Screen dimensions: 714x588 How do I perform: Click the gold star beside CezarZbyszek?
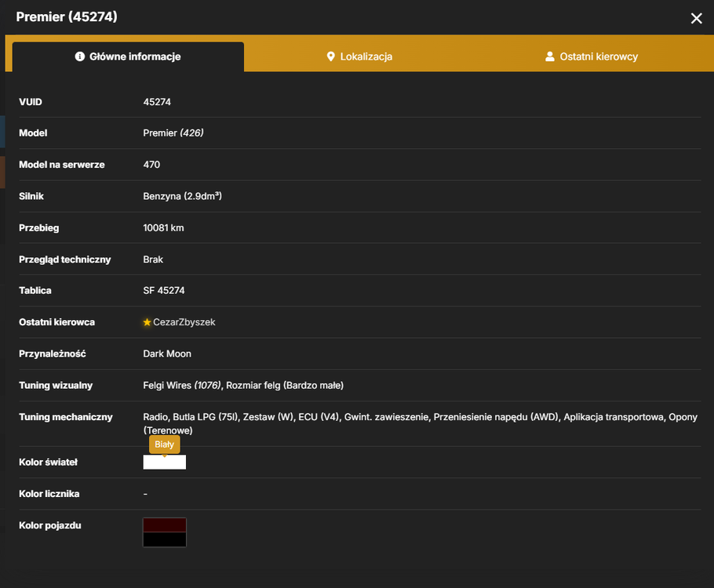point(147,322)
